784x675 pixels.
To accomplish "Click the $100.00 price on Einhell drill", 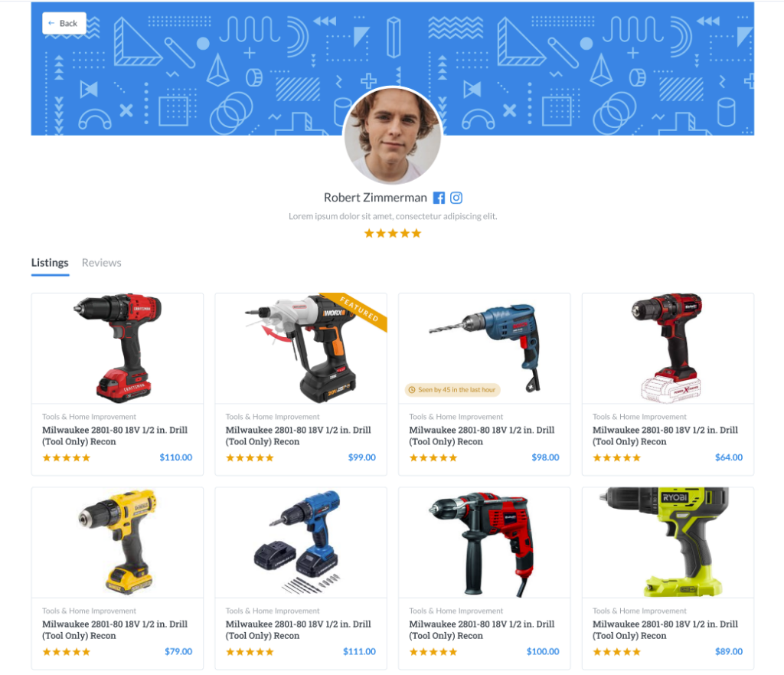I will (543, 651).
